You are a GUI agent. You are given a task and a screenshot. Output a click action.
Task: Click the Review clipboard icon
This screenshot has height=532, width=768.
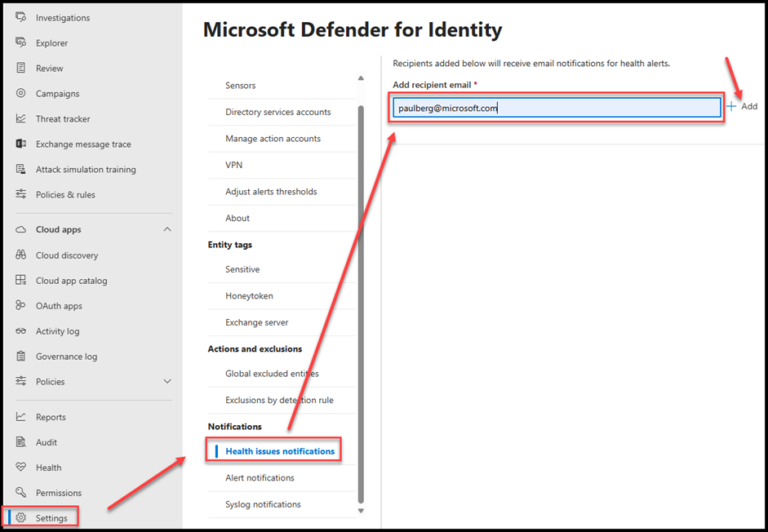click(x=20, y=68)
